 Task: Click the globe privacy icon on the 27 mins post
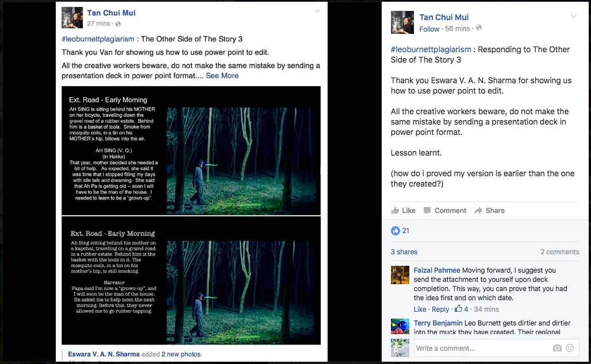point(118,24)
